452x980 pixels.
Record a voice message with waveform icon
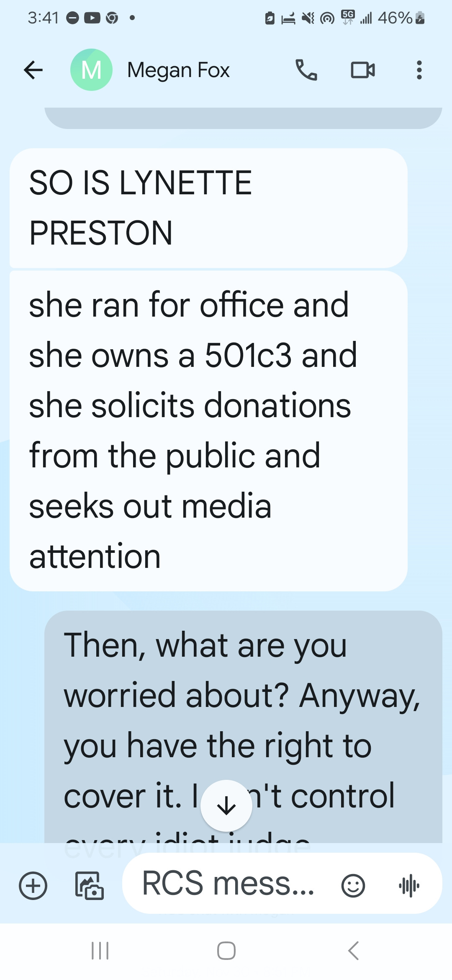[409, 885]
